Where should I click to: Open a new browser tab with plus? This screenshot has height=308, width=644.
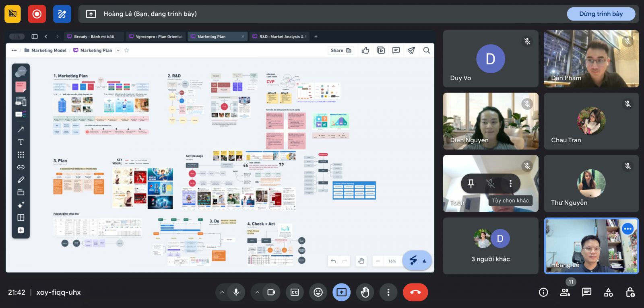click(316, 37)
